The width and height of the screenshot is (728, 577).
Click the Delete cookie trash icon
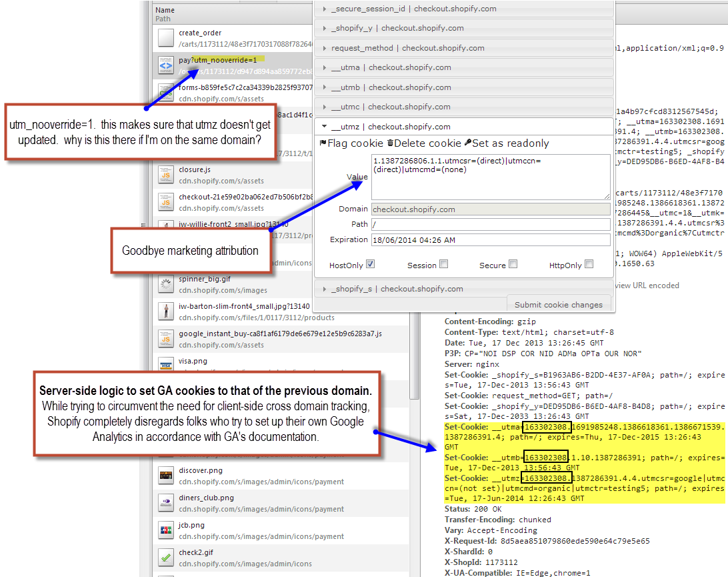(391, 143)
